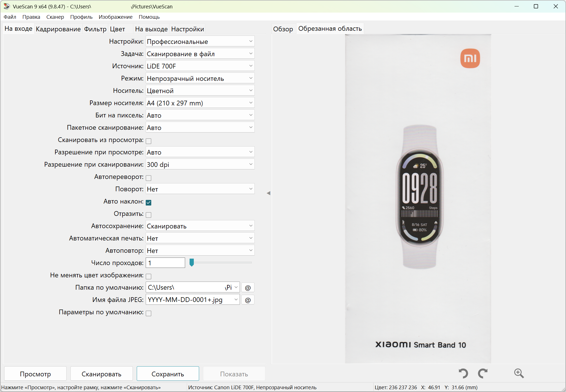Click the Сканировать button
Image resolution: width=566 pixels, height=392 pixels.
tap(102, 374)
